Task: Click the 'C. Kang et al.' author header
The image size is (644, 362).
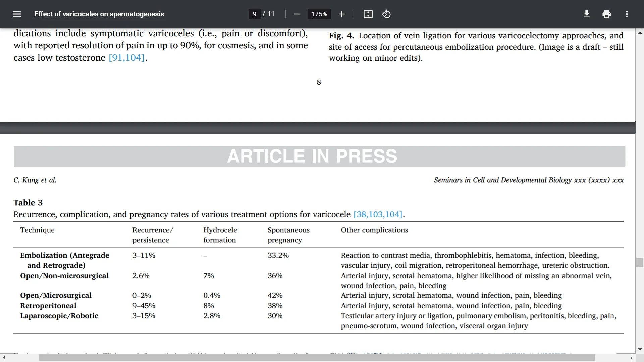Action: 35,180
